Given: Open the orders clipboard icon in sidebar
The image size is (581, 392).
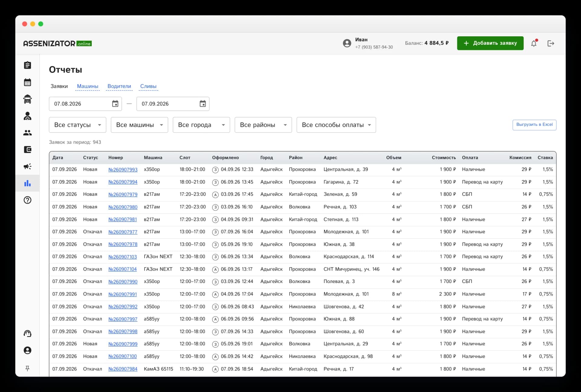Looking at the screenshot, I should [28, 65].
